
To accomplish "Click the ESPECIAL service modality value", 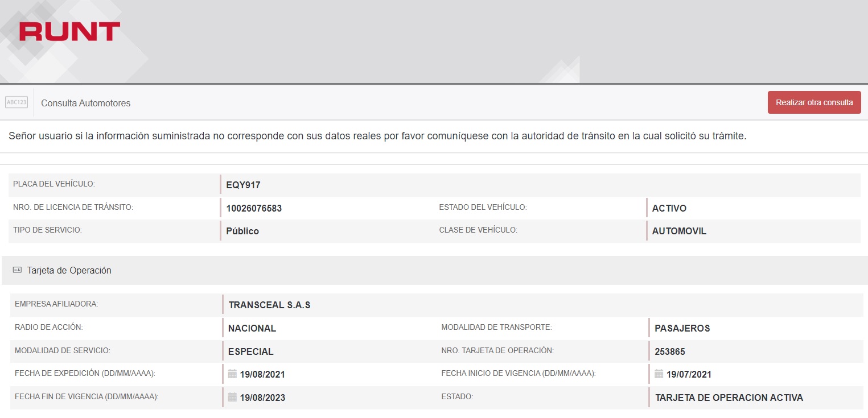I will pos(251,351).
